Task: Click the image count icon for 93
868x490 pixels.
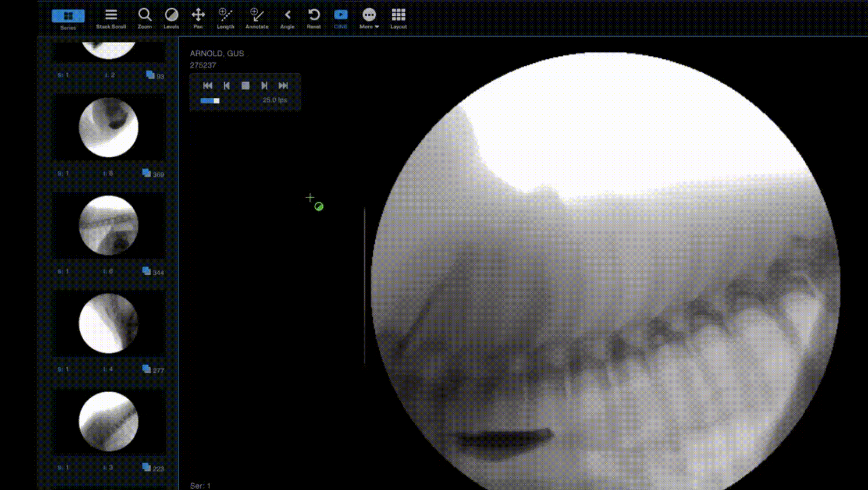Action: point(150,75)
